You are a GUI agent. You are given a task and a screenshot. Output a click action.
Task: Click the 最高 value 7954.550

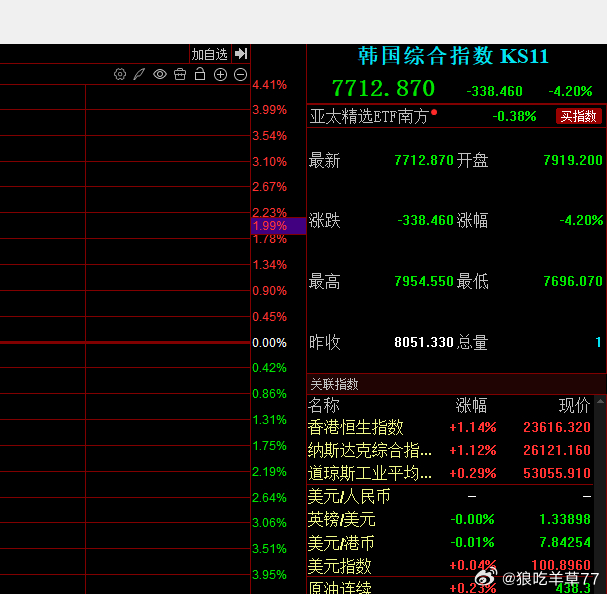pos(424,281)
